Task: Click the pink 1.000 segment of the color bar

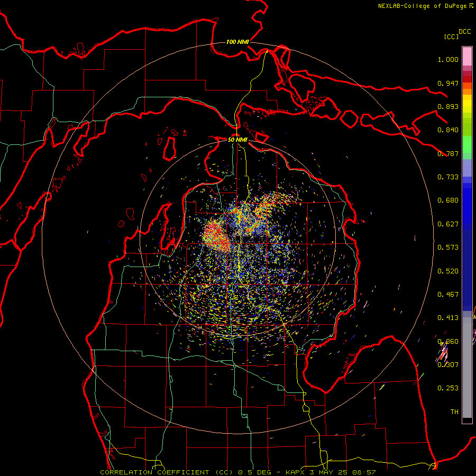Action: (x=467, y=56)
